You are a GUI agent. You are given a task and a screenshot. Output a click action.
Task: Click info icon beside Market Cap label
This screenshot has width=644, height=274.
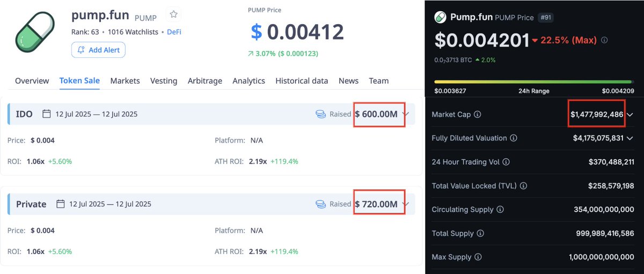478,115
